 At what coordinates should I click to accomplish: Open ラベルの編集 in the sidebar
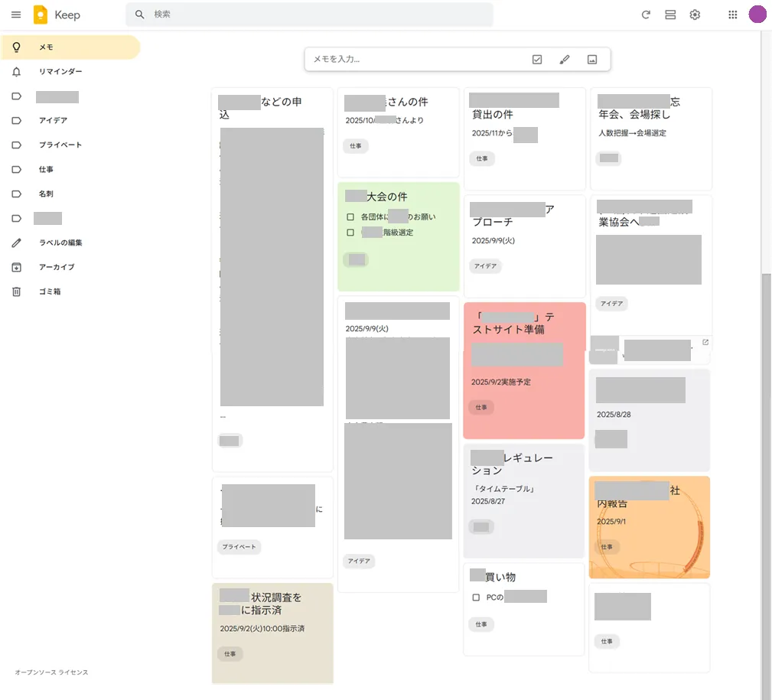tap(60, 243)
